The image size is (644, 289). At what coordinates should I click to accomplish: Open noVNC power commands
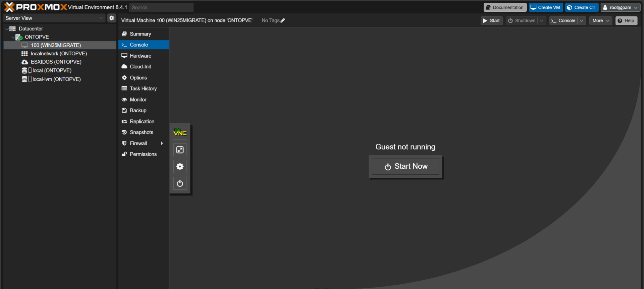[x=180, y=183]
